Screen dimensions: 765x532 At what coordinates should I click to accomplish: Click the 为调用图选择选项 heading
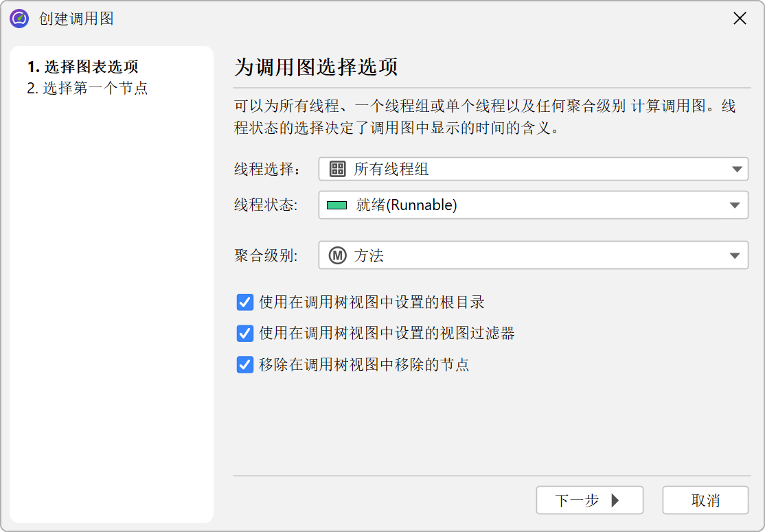point(316,68)
